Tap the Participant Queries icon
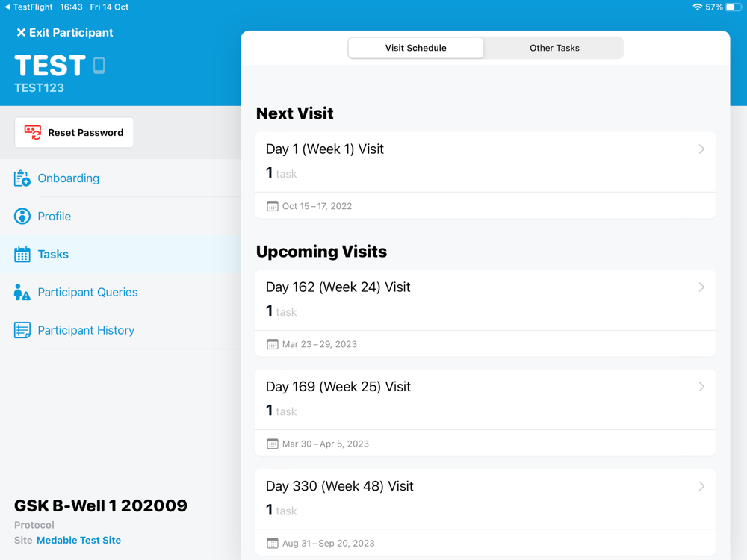Viewport: 747px width, 560px height. click(x=22, y=293)
